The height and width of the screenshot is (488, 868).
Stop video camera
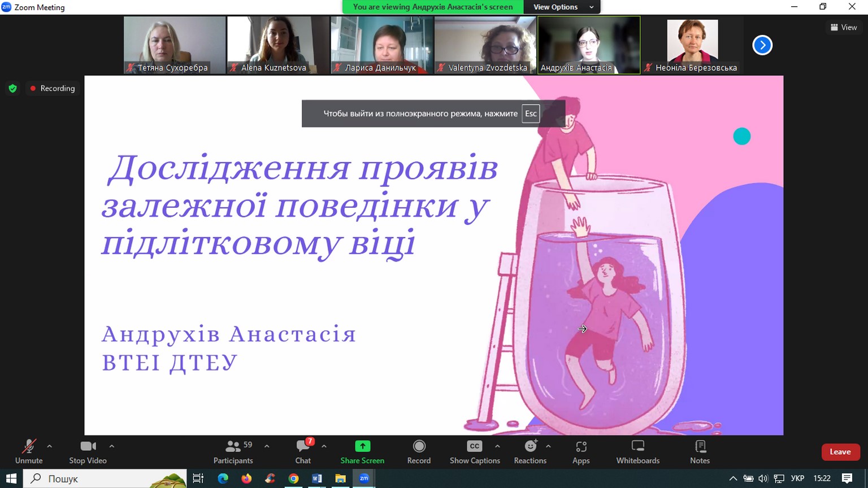pos(88,451)
